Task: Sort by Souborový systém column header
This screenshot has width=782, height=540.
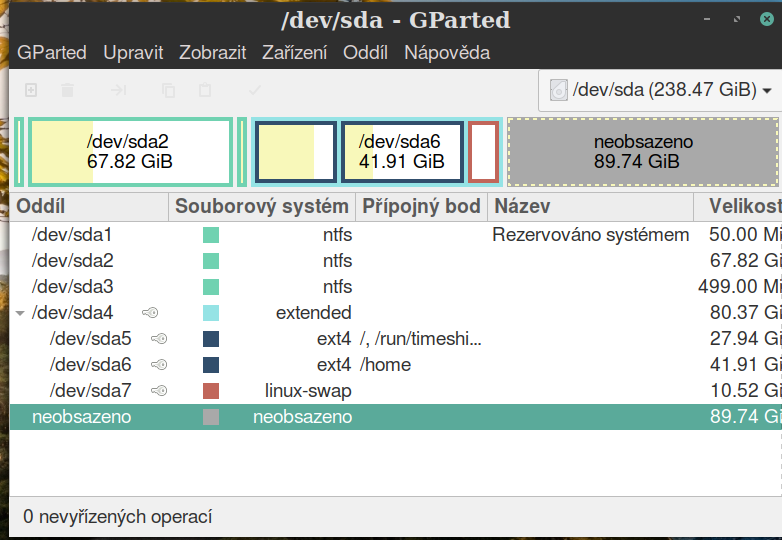Action: [x=261, y=207]
